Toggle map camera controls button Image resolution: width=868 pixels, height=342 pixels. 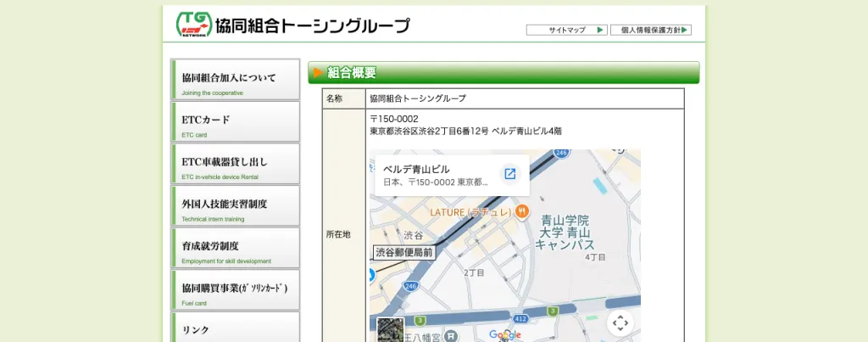[620, 322]
